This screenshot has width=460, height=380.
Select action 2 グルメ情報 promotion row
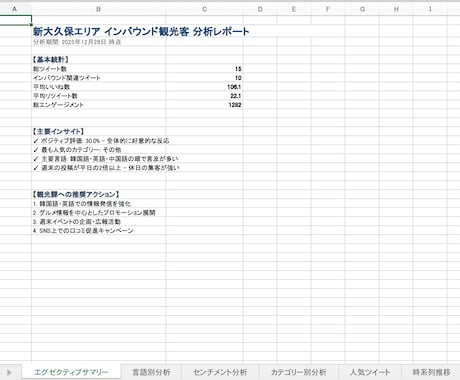pyautogui.click(x=94, y=213)
